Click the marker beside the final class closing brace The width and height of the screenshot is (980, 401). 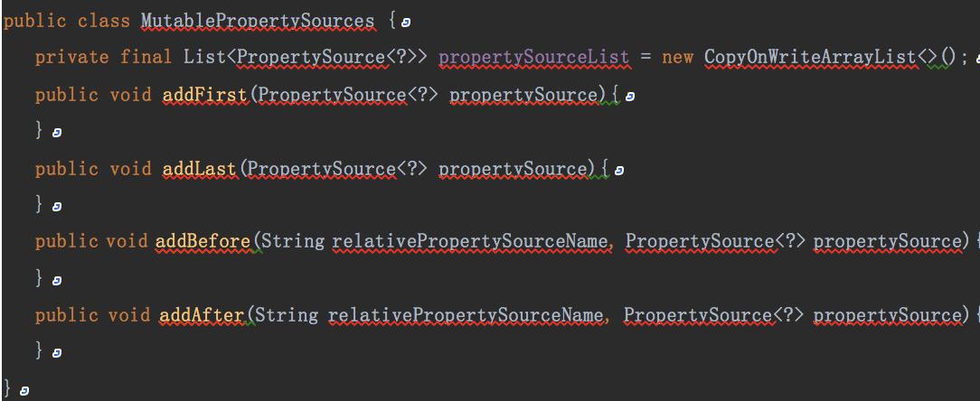(24, 391)
